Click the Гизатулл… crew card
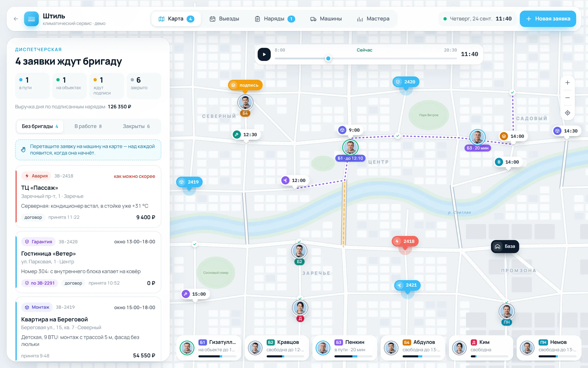The height and width of the screenshot is (368, 588). [209, 348]
